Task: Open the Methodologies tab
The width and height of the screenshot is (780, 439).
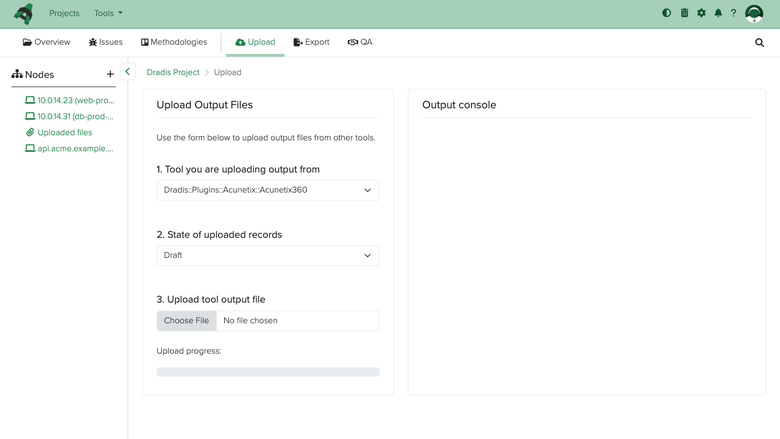Action: point(174,42)
